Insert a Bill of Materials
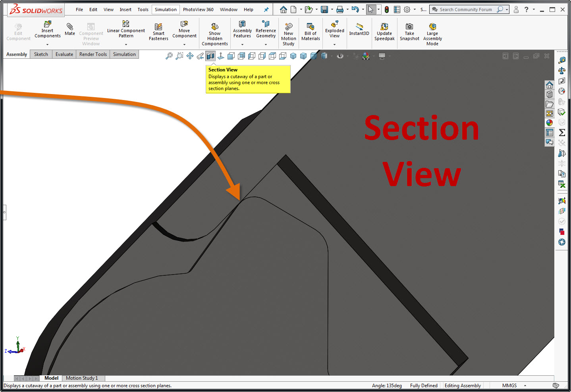The height and width of the screenshot is (392, 571). pos(311,32)
